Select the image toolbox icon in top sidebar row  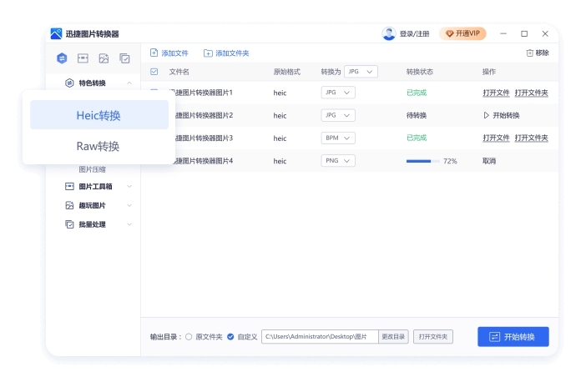click(x=83, y=58)
